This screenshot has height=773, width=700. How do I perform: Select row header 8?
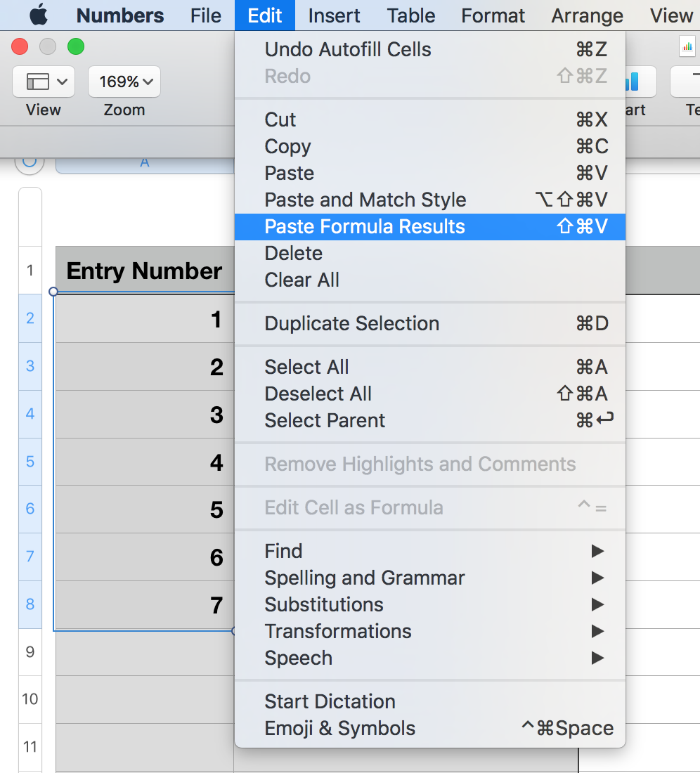coord(30,604)
